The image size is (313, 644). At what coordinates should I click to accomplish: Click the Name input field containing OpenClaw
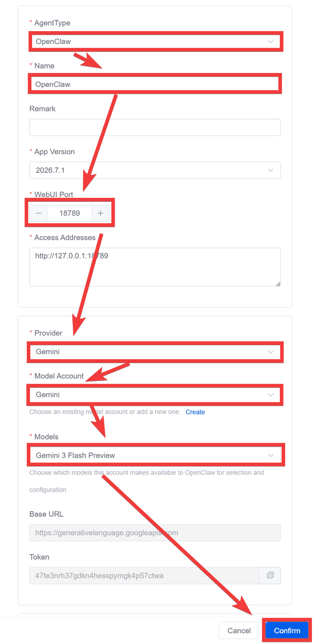(x=155, y=84)
